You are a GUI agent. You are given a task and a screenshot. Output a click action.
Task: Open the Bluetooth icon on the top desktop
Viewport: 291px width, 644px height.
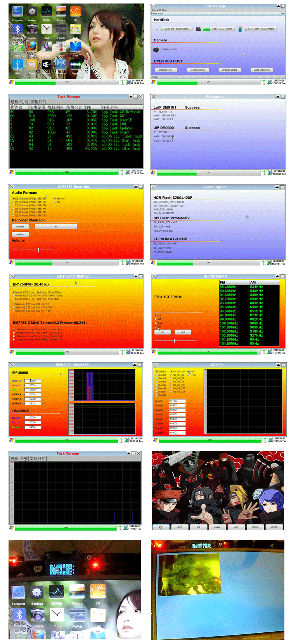[17, 29]
